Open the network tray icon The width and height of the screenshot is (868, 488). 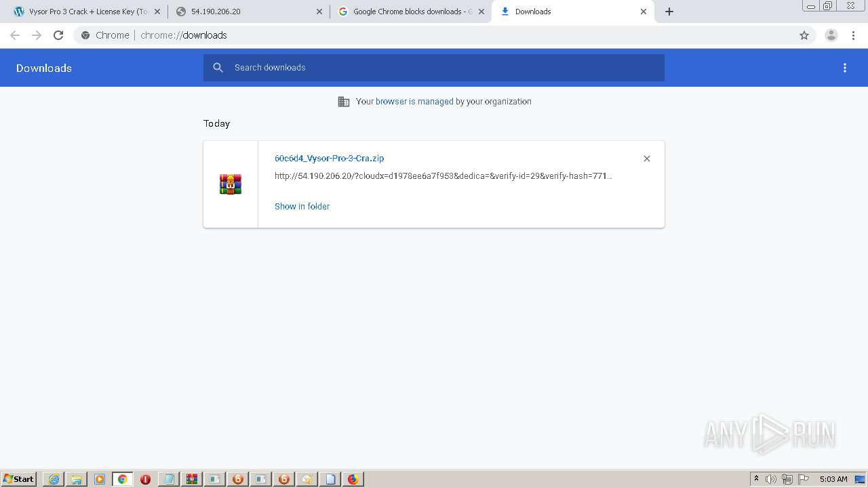point(787,479)
